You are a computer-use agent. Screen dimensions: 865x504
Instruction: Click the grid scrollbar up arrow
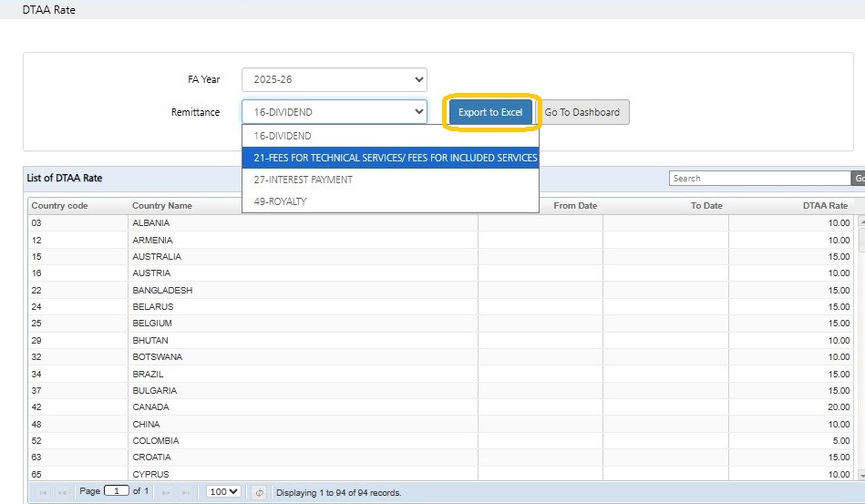860,222
